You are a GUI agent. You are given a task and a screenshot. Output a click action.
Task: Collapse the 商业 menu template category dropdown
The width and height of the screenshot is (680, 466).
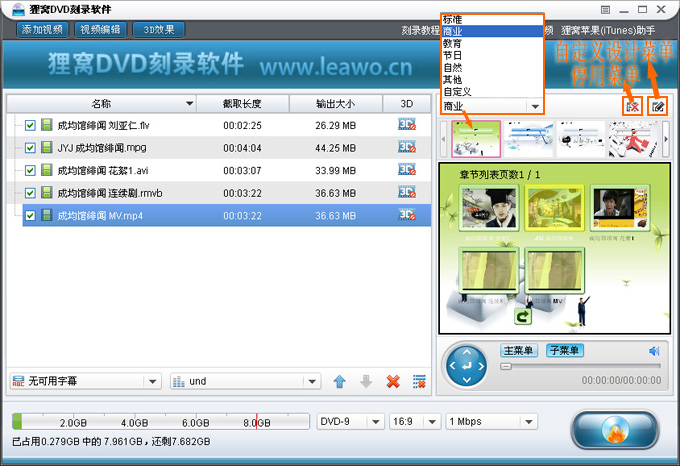click(x=535, y=106)
